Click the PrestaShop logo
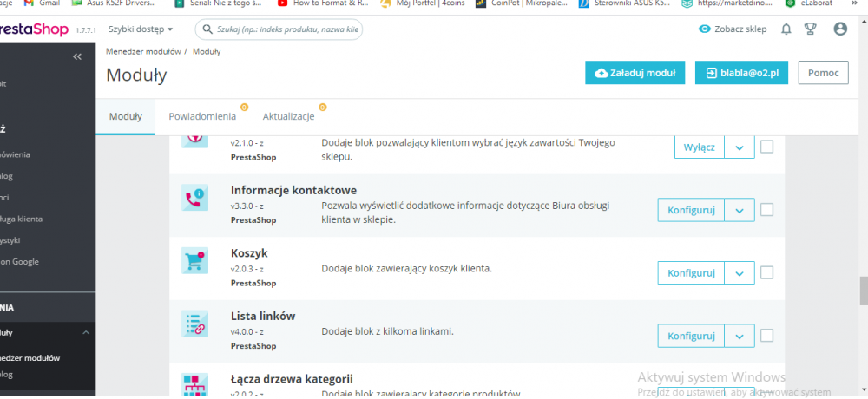 pyautogui.click(x=35, y=29)
